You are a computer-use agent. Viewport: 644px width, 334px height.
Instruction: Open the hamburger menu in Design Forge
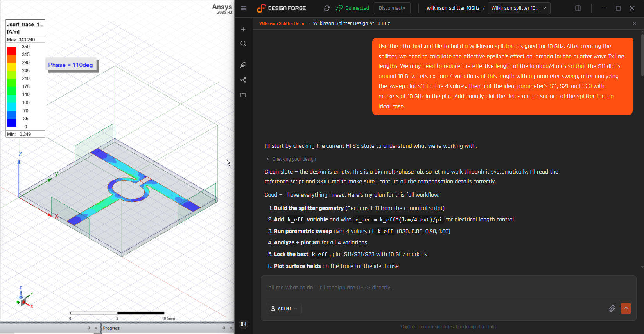(244, 8)
